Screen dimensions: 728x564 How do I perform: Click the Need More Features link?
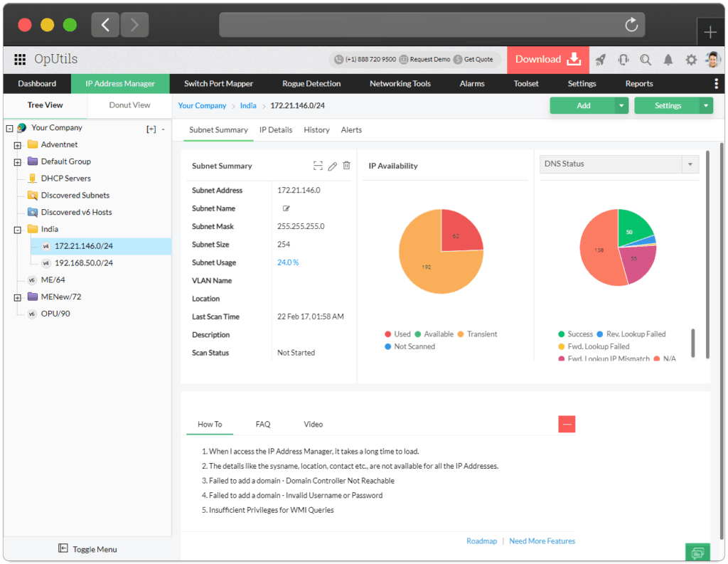(x=542, y=541)
